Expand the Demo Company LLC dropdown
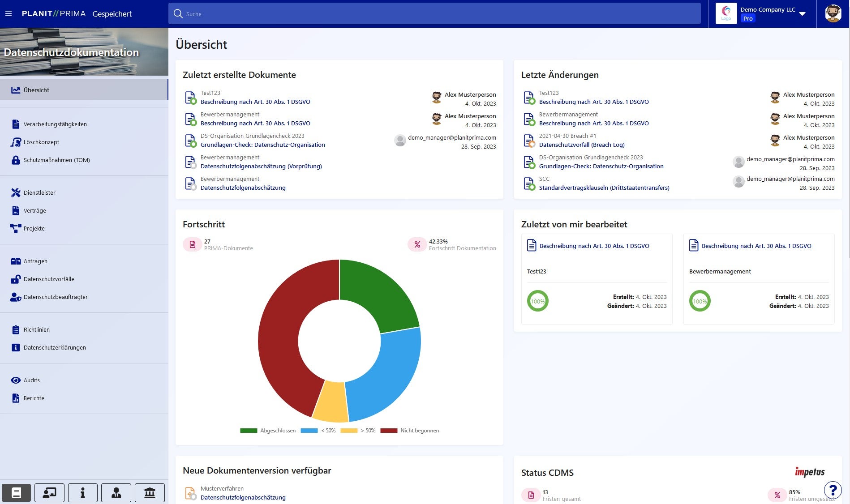Image resolution: width=850 pixels, height=504 pixels. [x=802, y=14]
